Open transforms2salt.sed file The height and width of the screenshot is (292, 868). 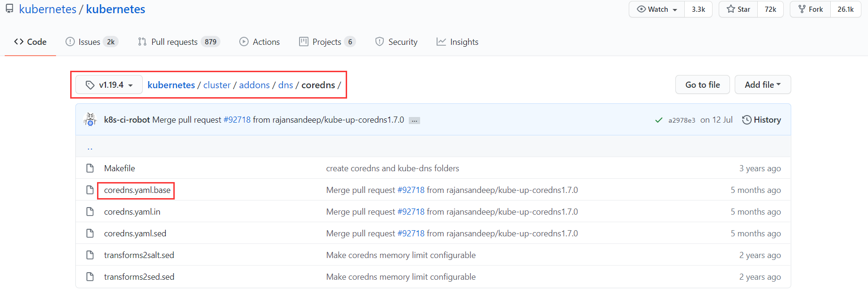coord(139,255)
